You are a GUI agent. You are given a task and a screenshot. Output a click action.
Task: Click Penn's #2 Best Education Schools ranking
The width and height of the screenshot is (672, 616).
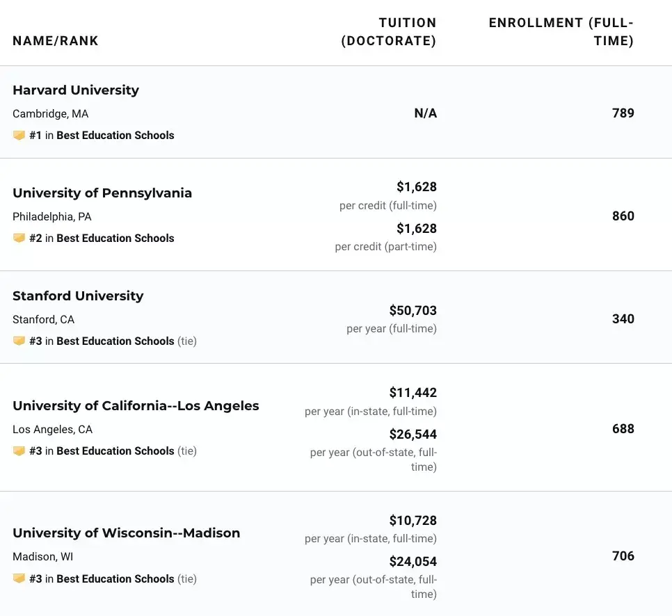[x=102, y=238]
